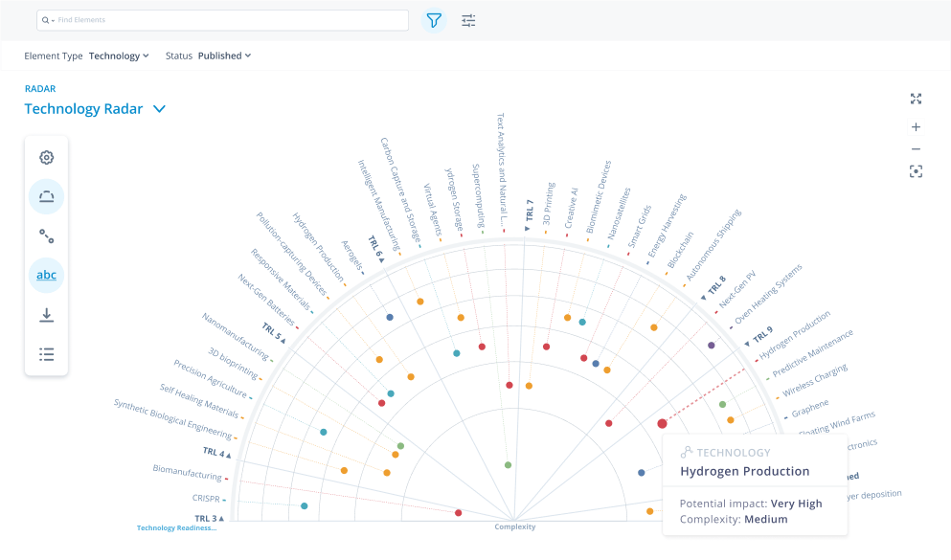Select the Pollution-capturing Devices label

point(292,254)
